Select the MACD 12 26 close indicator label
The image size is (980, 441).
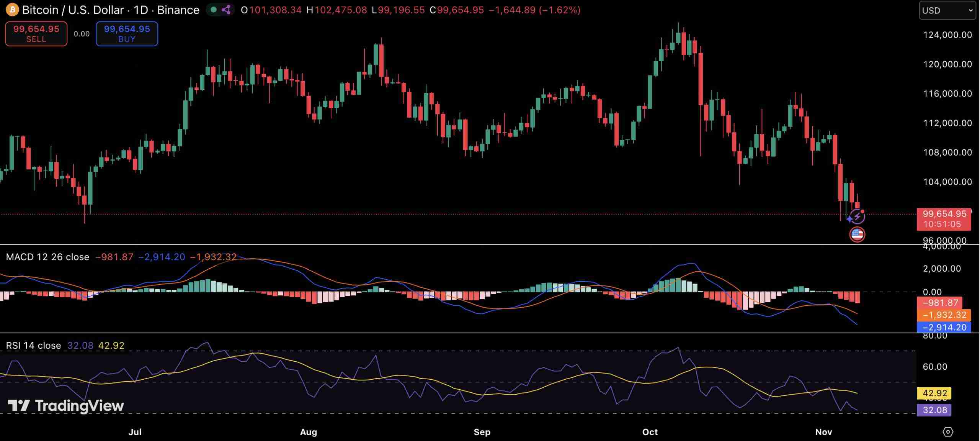47,257
